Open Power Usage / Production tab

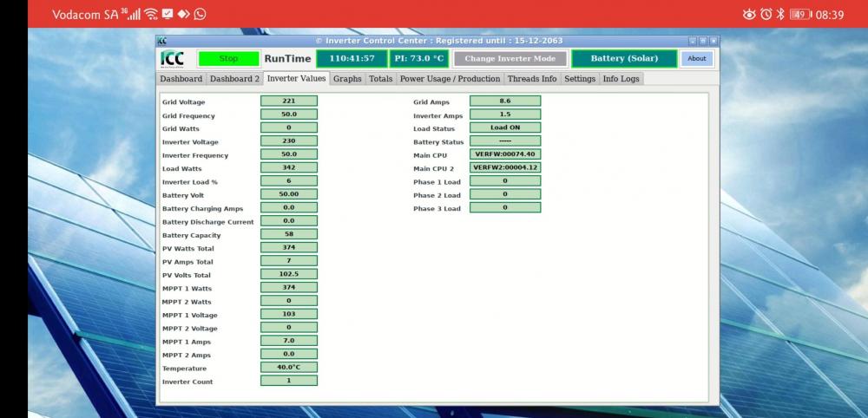click(x=450, y=79)
